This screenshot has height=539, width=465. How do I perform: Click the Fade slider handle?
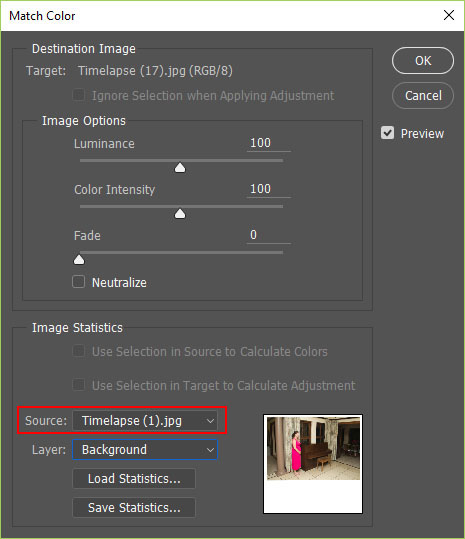79,260
